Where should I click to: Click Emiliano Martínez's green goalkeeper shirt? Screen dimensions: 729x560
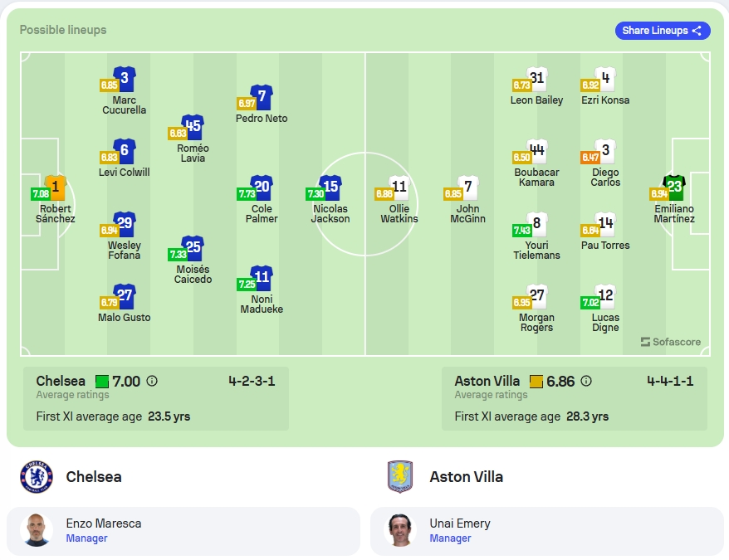click(x=674, y=187)
